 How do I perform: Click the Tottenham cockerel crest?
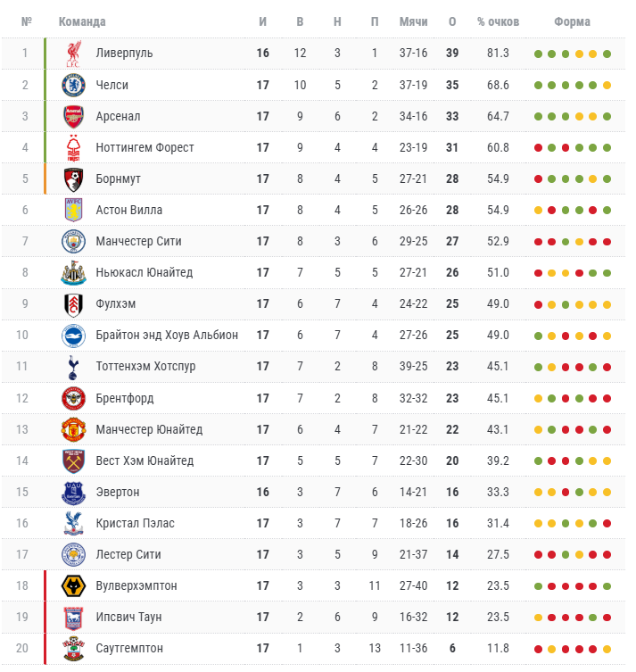click(x=73, y=368)
